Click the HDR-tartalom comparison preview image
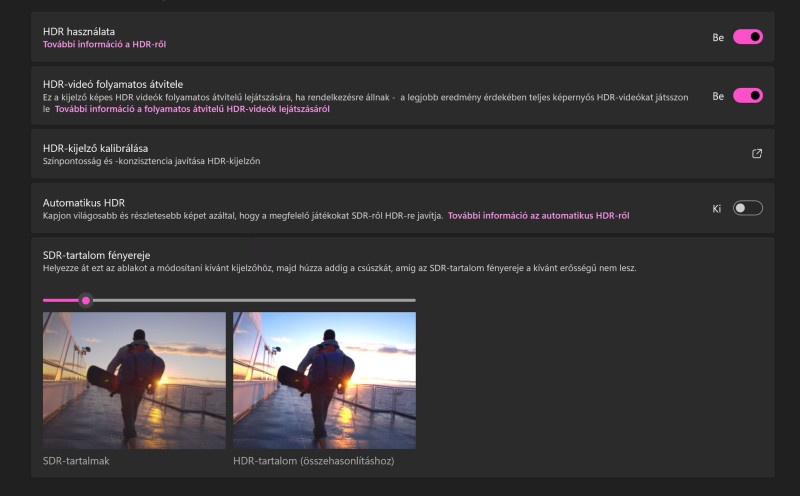This screenshot has width=800, height=496. (324, 381)
